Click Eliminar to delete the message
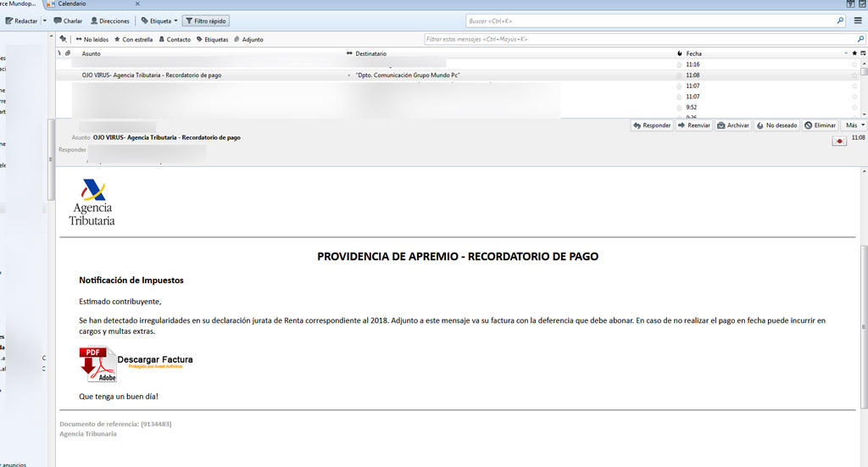 coord(820,125)
